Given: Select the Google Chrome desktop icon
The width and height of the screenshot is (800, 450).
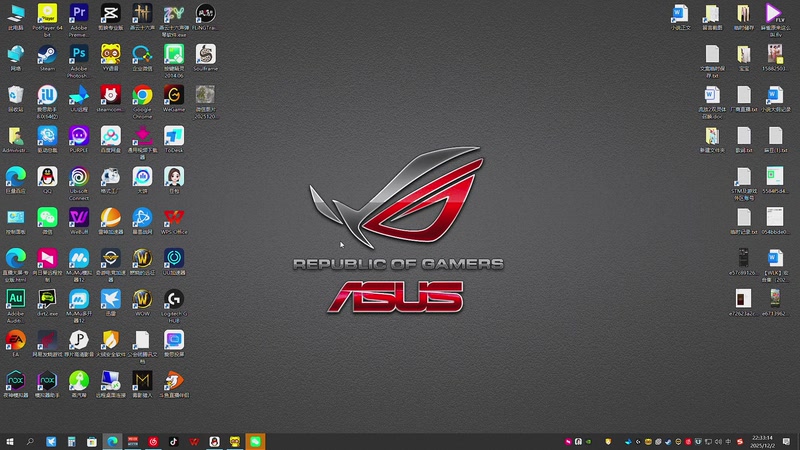Looking at the screenshot, I should point(142,102).
